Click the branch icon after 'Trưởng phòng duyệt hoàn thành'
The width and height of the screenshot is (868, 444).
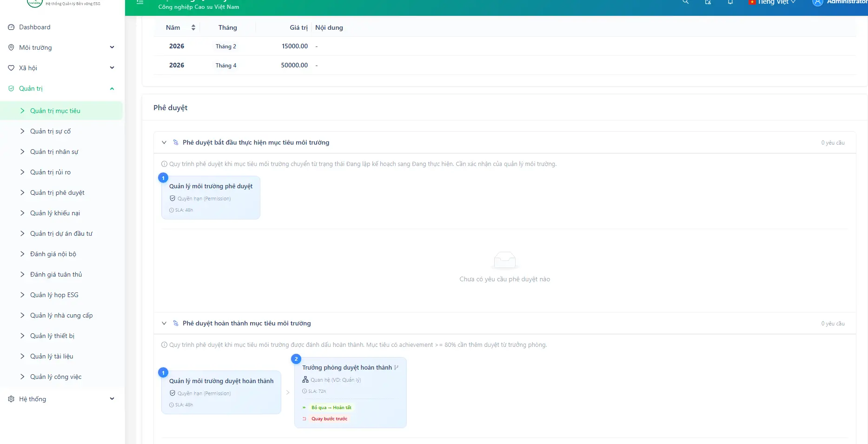click(x=396, y=367)
